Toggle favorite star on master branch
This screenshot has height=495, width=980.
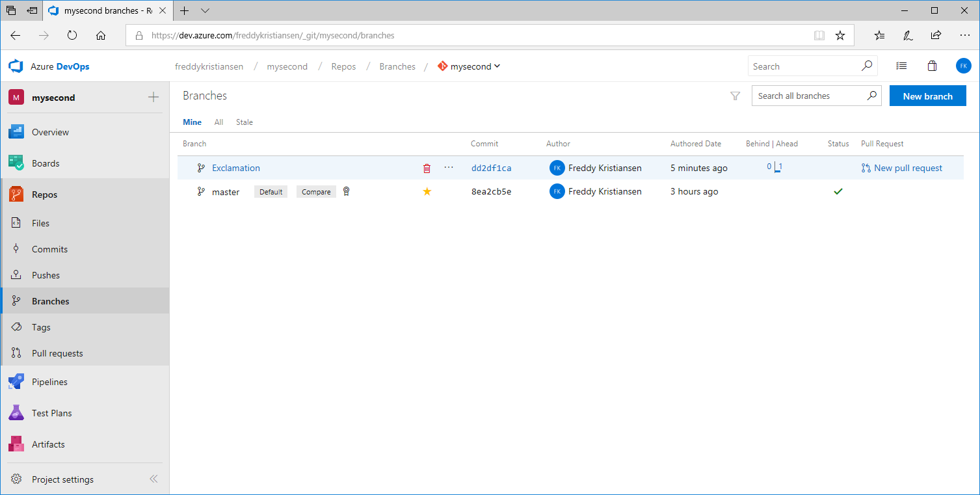click(x=427, y=191)
